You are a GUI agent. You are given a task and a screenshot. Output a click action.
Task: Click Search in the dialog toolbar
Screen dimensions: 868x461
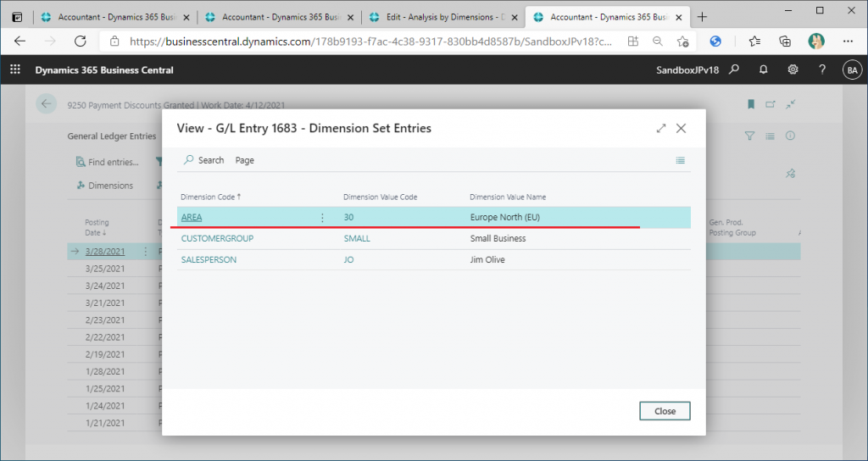pos(203,160)
